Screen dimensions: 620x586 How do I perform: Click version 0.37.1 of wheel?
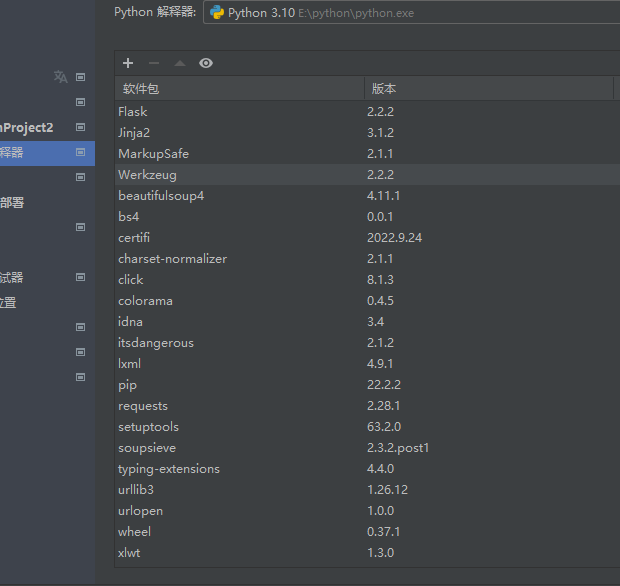click(383, 531)
